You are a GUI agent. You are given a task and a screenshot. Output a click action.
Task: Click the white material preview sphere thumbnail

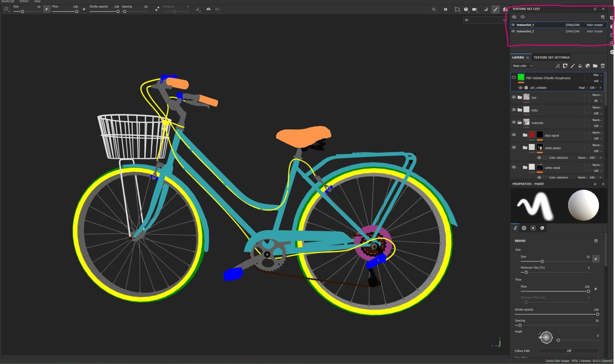point(583,205)
